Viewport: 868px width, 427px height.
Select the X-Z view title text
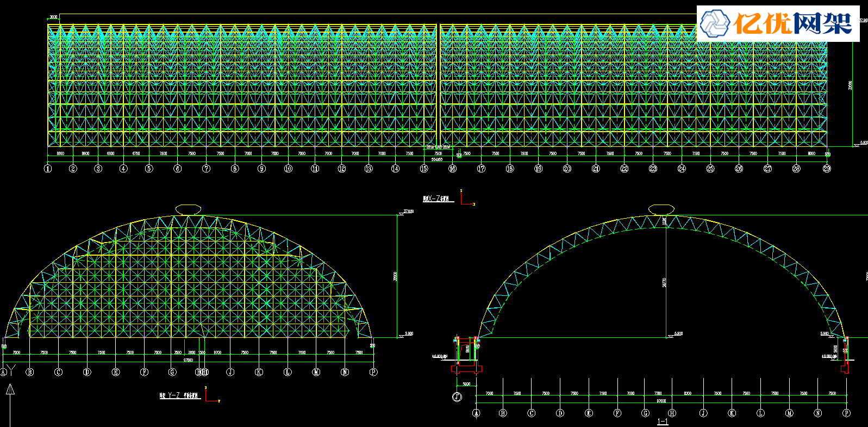coord(438,199)
